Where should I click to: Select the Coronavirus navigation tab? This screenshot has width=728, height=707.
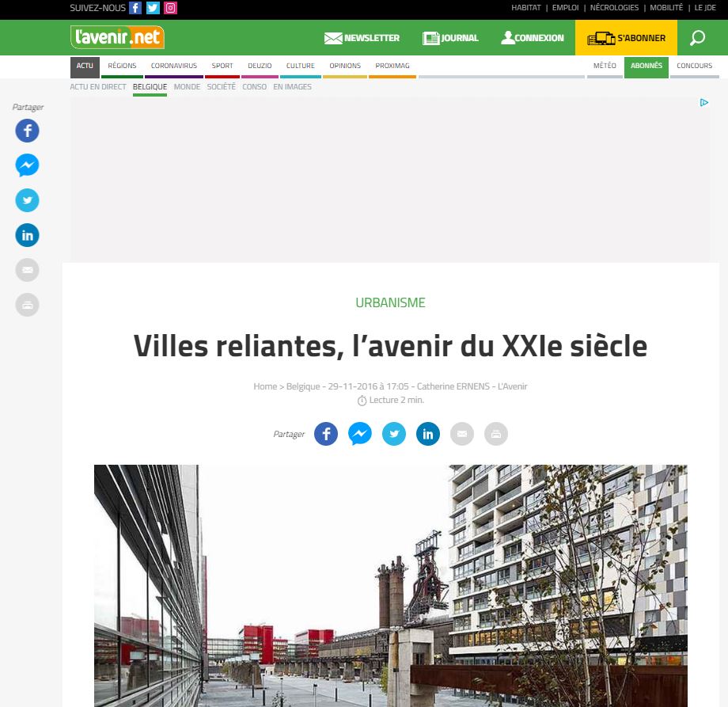pos(174,66)
